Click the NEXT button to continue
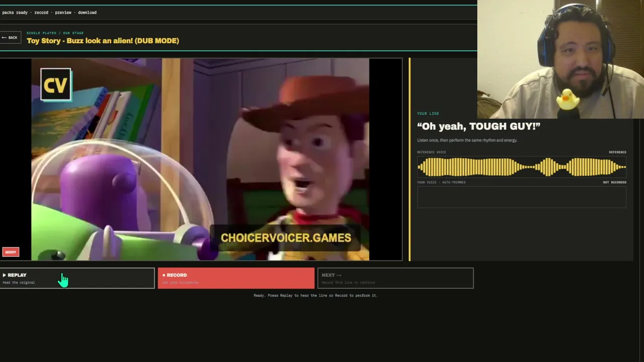644x362 pixels. pos(395,278)
